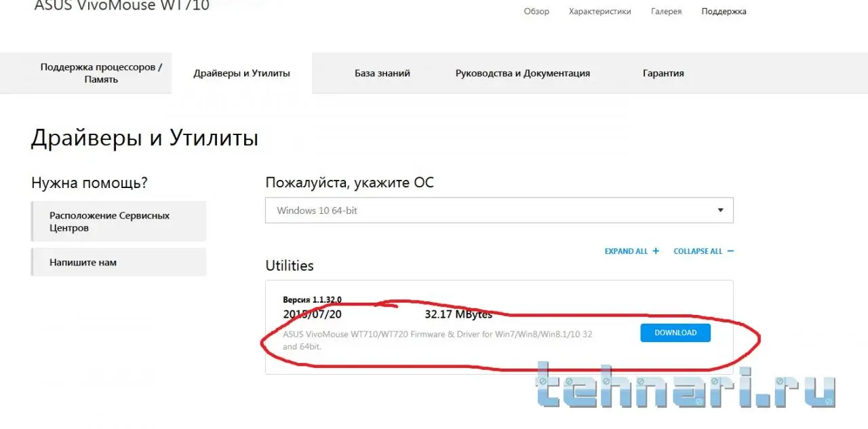Open the База знаний tab
The width and height of the screenshot is (868, 429).
(382, 73)
